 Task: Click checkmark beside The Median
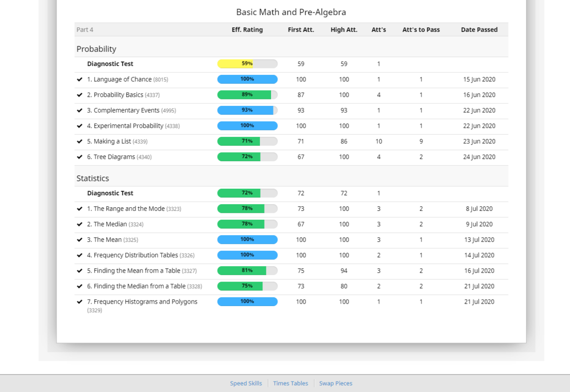tap(79, 224)
